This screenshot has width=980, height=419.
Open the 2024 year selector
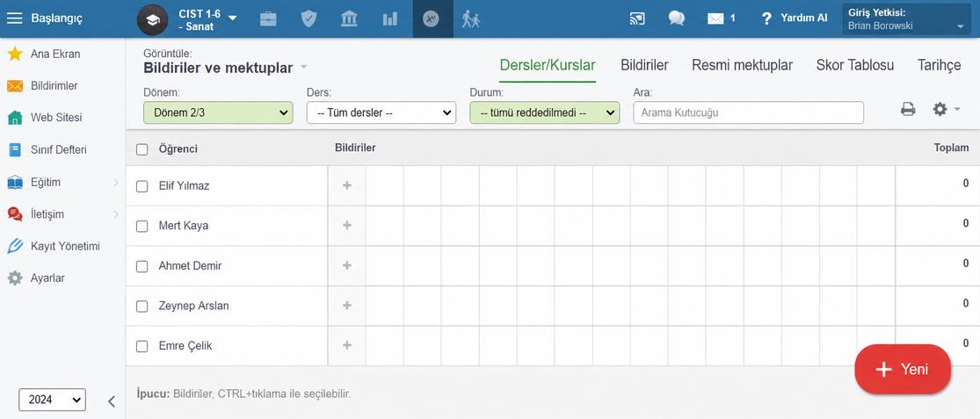(x=53, y=400)
